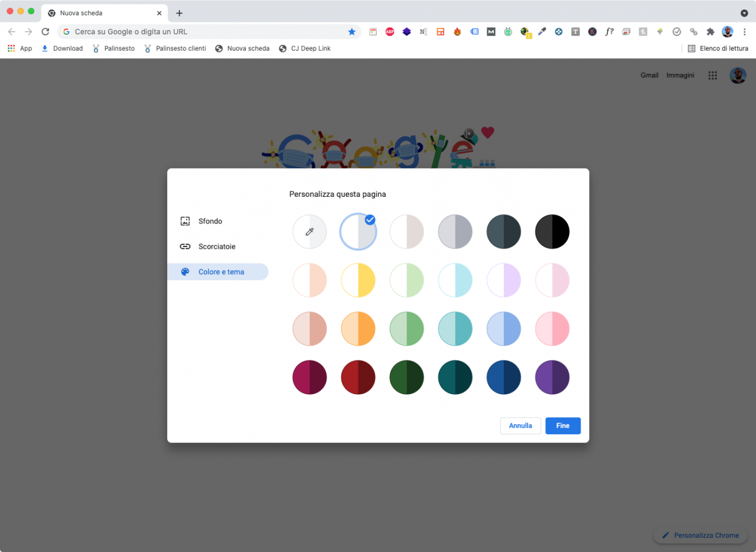This screenshot has width=756, height=552.
Task: Open the gray checkmark circle extension
Action: coord(677,32)
